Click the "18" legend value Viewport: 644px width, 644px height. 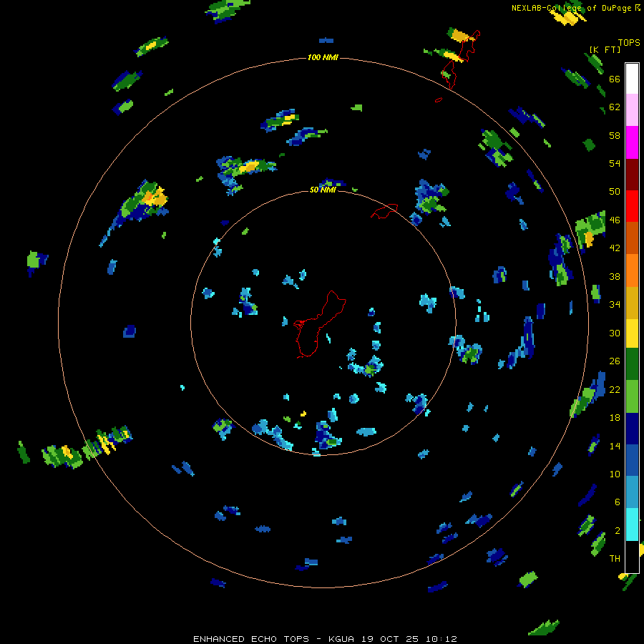click(615, 418)
